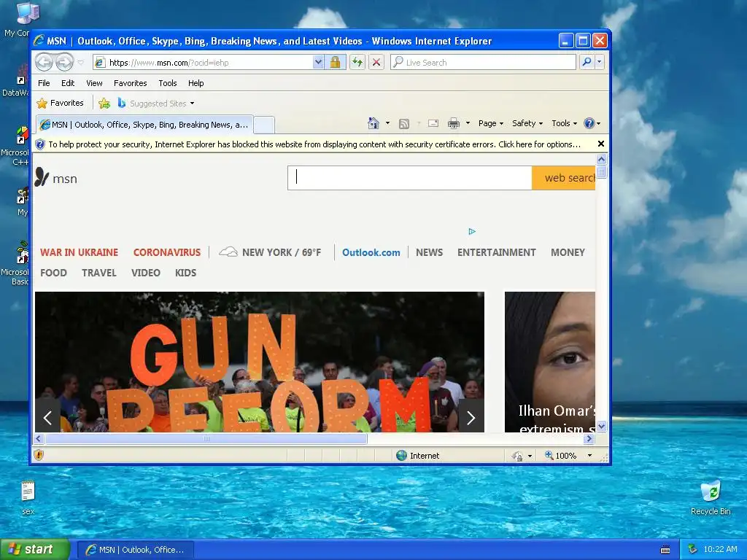Click the Read Mail envelope icon
747x560 pixels.
[x=433, y=123]
